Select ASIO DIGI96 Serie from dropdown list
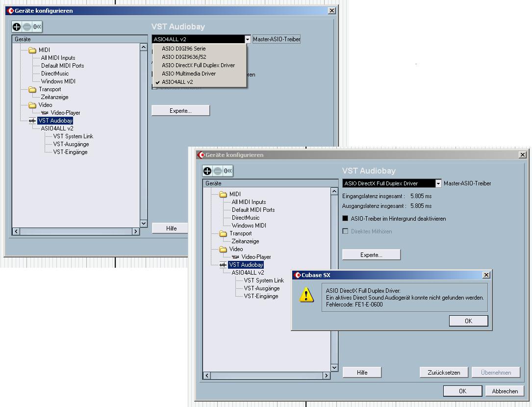The height and width of the screenshot is (407, 532). coord(200,49)
